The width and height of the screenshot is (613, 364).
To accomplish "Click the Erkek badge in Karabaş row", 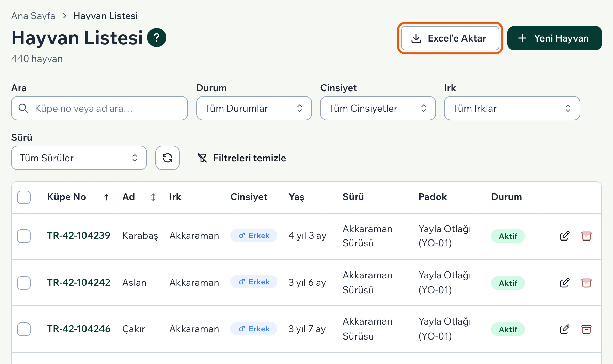I will coord(254,235).
